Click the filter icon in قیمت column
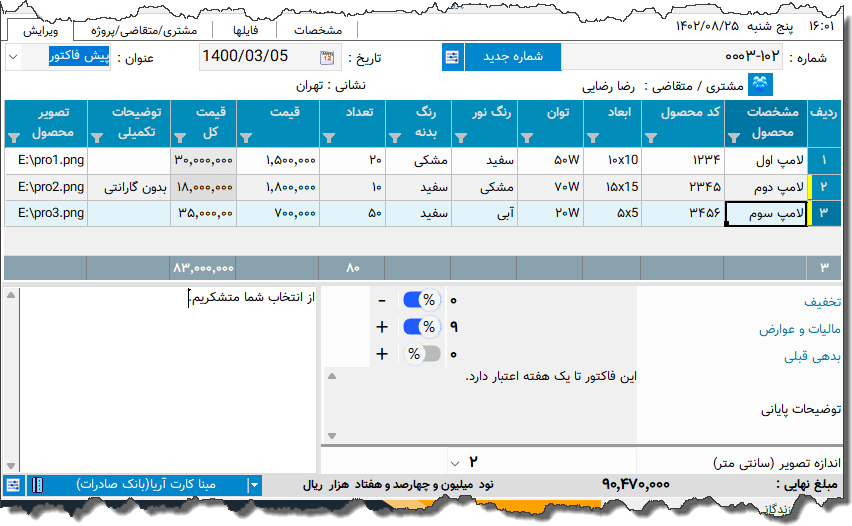The height and width of the screenshot is (526, 852). pos(246,138)
